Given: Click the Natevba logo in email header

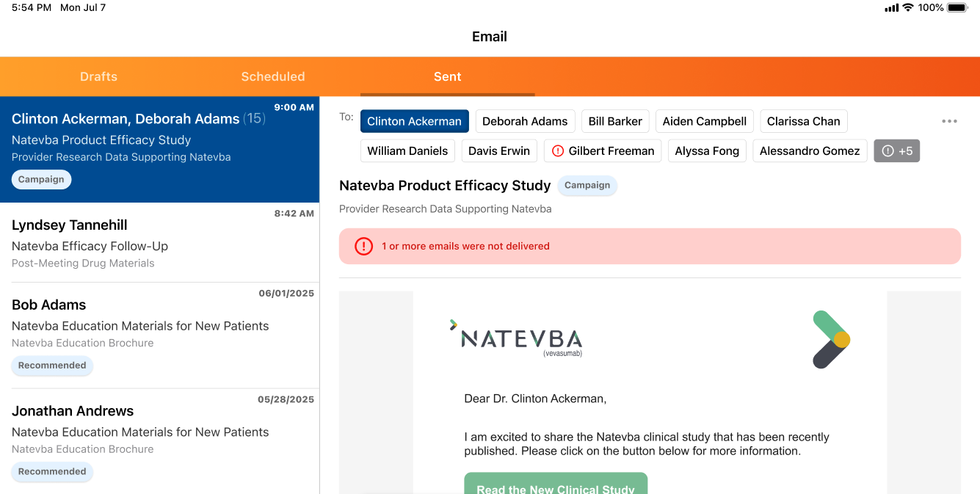Looking at the screenshot, I should click(x=516, y=338).
